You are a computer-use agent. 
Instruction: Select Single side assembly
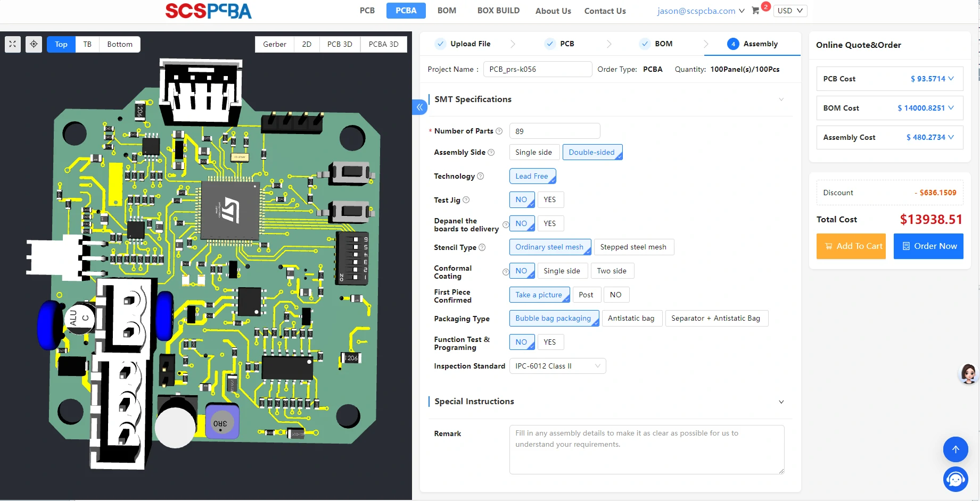coord(533,152)
